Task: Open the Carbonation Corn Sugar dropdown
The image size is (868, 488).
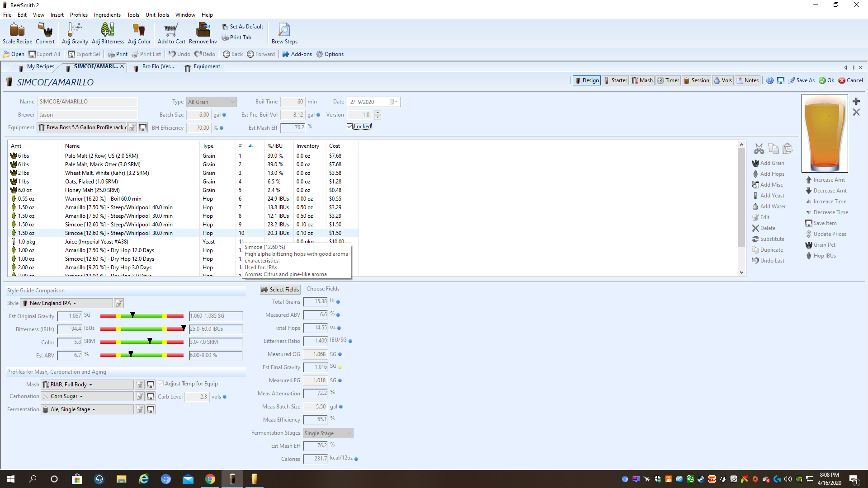Action: point(87,396)
